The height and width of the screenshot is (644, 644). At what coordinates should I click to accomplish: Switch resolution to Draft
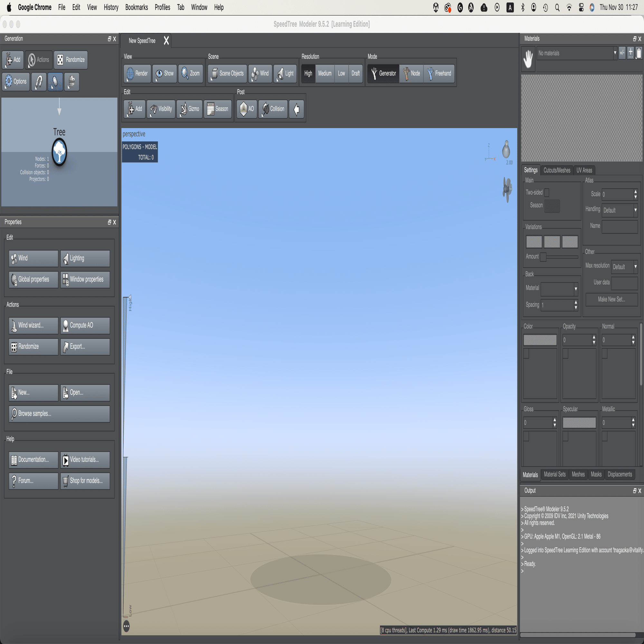(355, 73)
